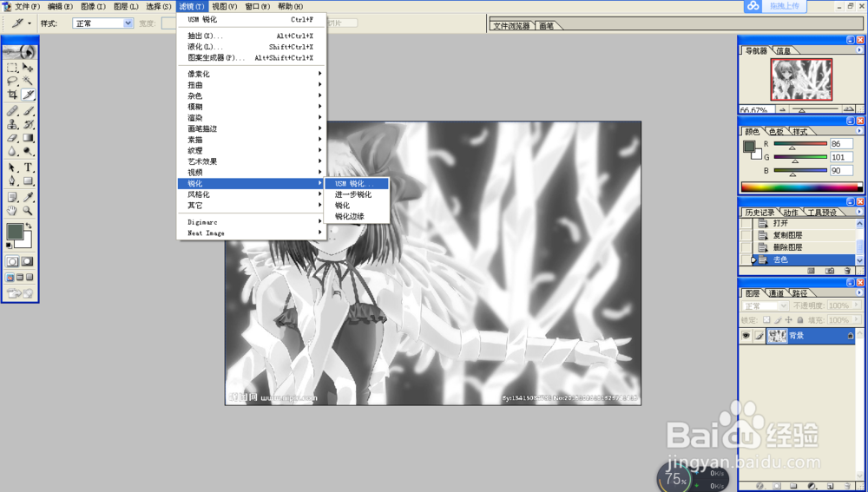Select the Healing Brush tool
The image size is (868, 492).
point(12,111)
